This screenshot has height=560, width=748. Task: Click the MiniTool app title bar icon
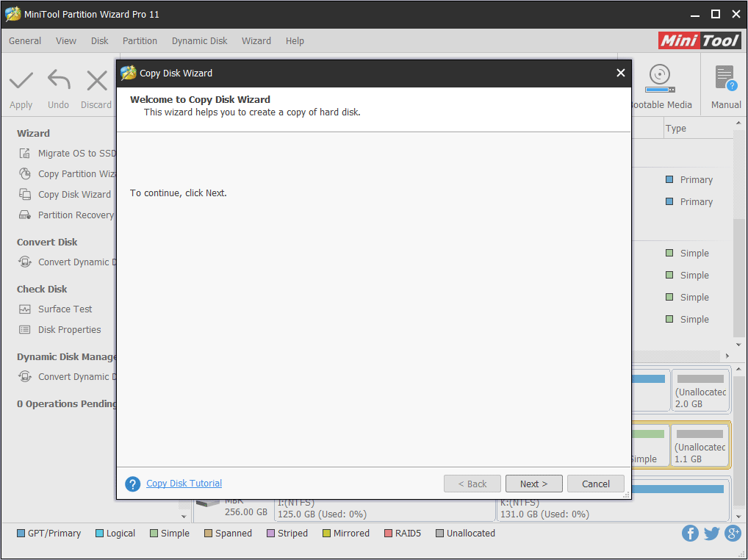point(13,14)
